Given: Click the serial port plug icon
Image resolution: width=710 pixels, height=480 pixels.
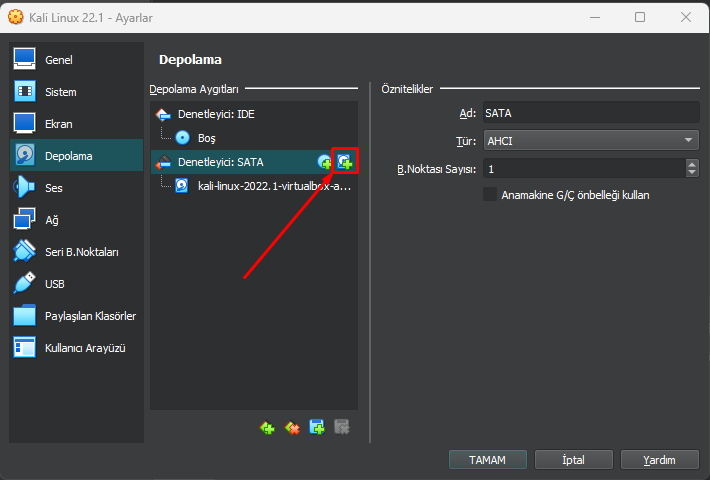Looking at the screenshot, I should coord(24,251).
